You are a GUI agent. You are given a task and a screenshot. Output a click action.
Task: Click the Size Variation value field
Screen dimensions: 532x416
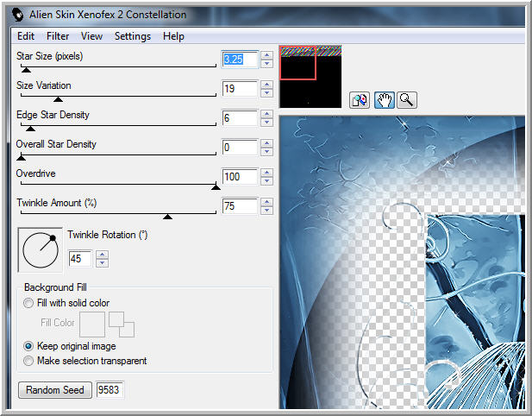(x=240, y=89)
